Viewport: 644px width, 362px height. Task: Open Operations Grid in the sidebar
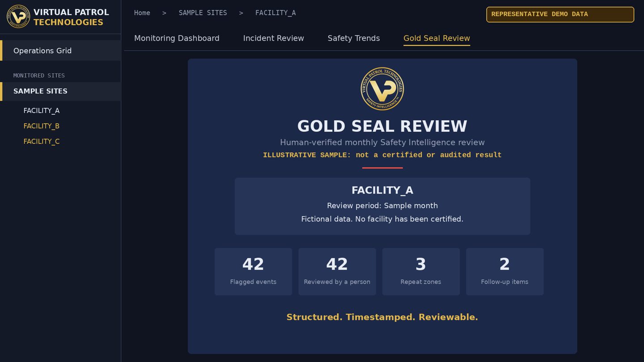tap(60, 51)
